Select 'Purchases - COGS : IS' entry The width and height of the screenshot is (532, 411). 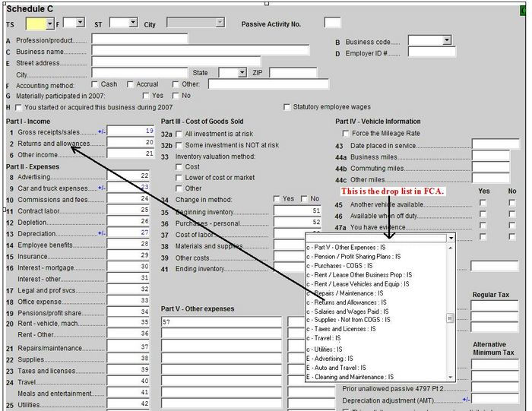click(x=339, y=266)
